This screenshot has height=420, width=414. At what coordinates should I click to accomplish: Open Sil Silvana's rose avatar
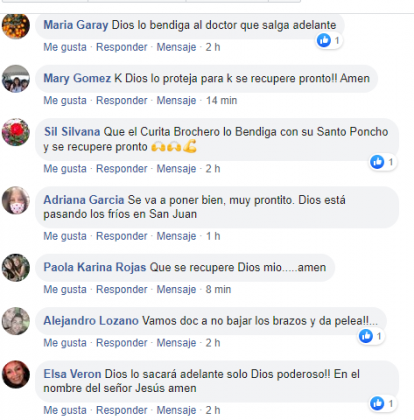[16, 132]
